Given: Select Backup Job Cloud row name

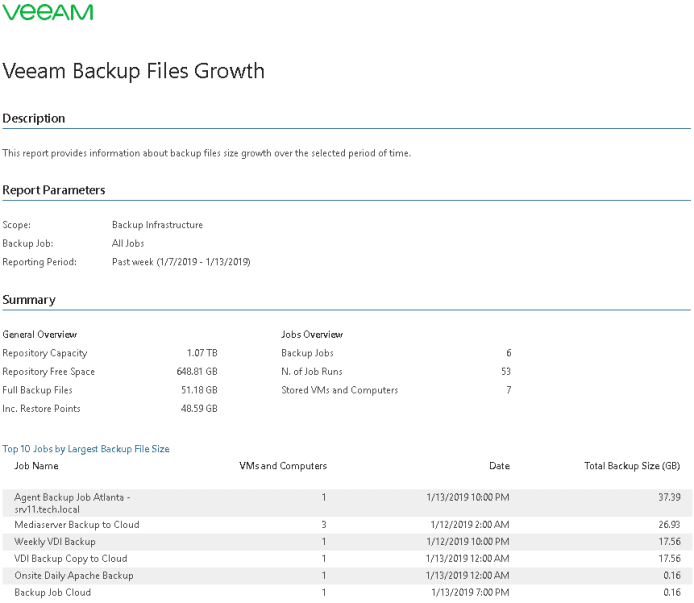Looking at the screenshot, I should tap(53, 593).
